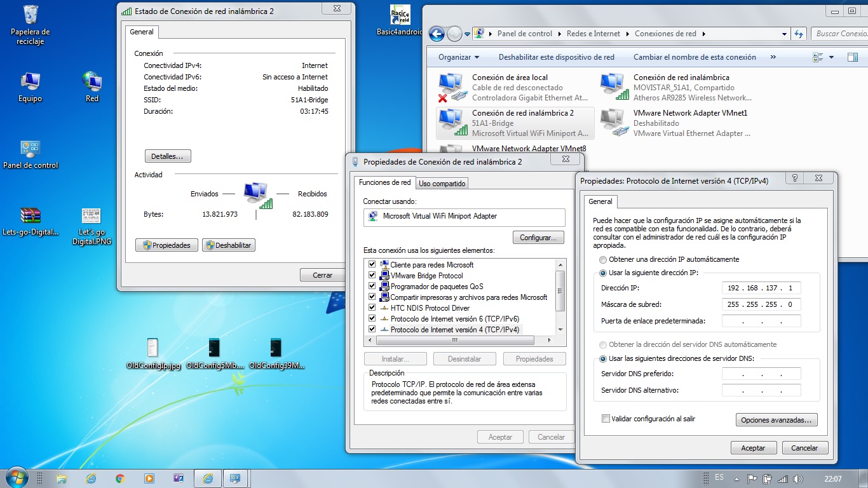Click the Propiedades button in the Estado de Conexión window
The width and height of the screenshot is (868, 488).
point(167,245)
